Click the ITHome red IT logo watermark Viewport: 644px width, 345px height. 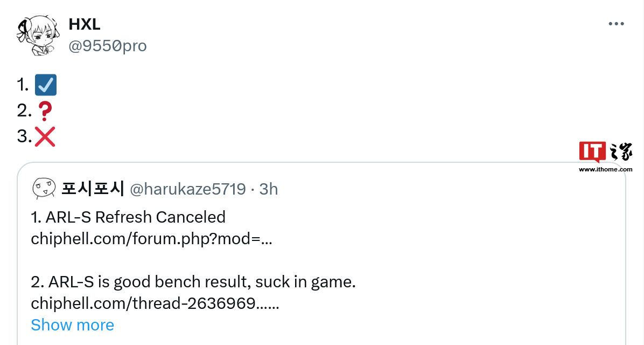(x=592, y=152)
